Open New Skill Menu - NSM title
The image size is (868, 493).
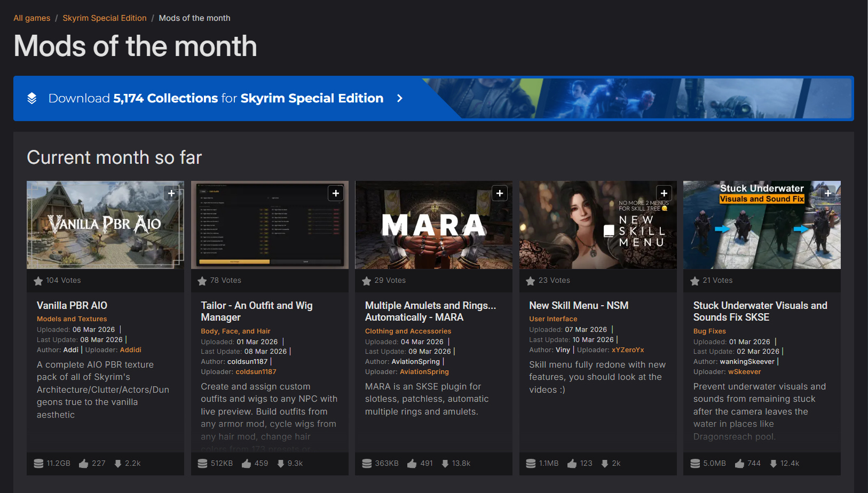point(579,306)
